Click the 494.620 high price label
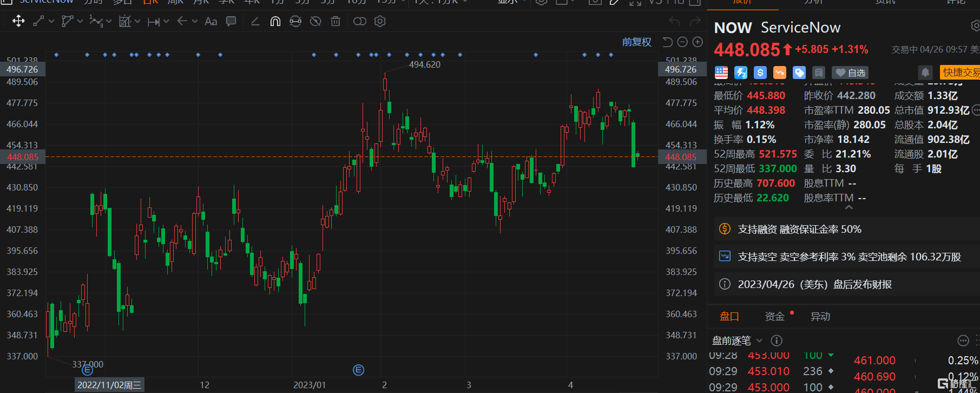Viewport: 980px width, 393px height. [x=425, y=65]
